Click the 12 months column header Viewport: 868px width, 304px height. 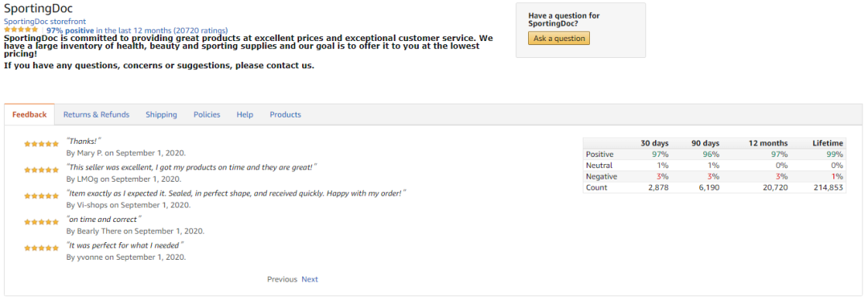[x=768, y=143]
